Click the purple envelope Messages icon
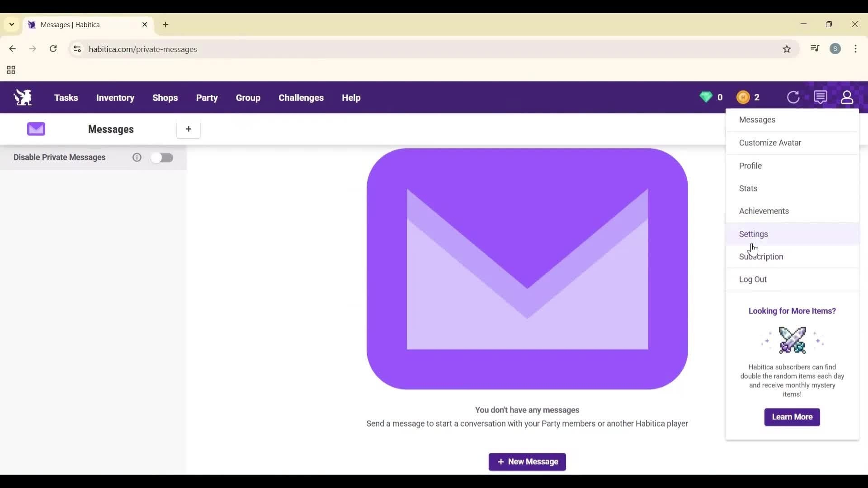Image resolution: width=868 pixels, height=488 pixels. [36, 129]
